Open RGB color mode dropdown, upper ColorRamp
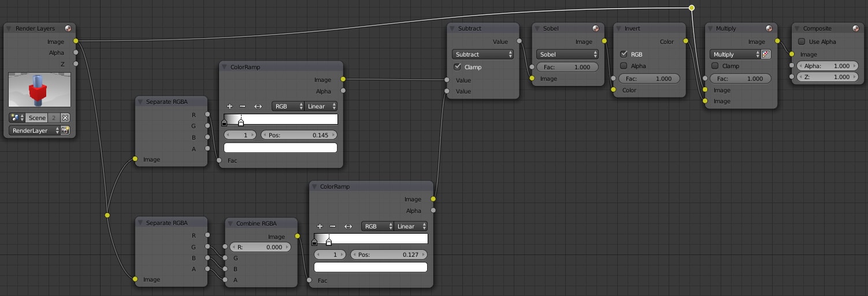Viewport: 868px width, 296px height. [288, 106]
